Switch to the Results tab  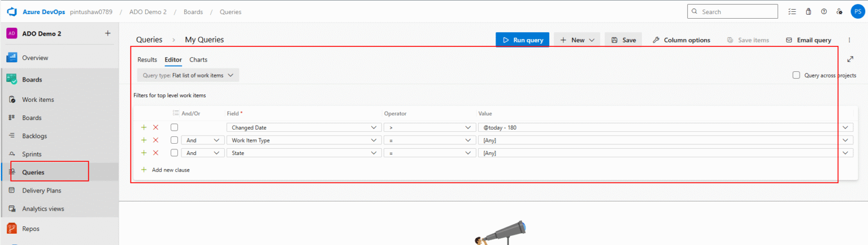[x=147, y=59]
